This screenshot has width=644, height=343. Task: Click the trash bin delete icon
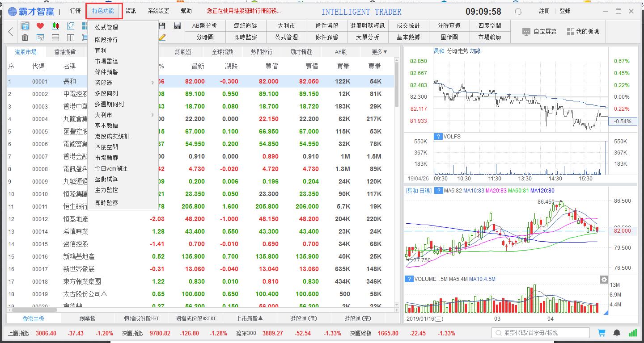pyautogui.click(x=25, y=38)
